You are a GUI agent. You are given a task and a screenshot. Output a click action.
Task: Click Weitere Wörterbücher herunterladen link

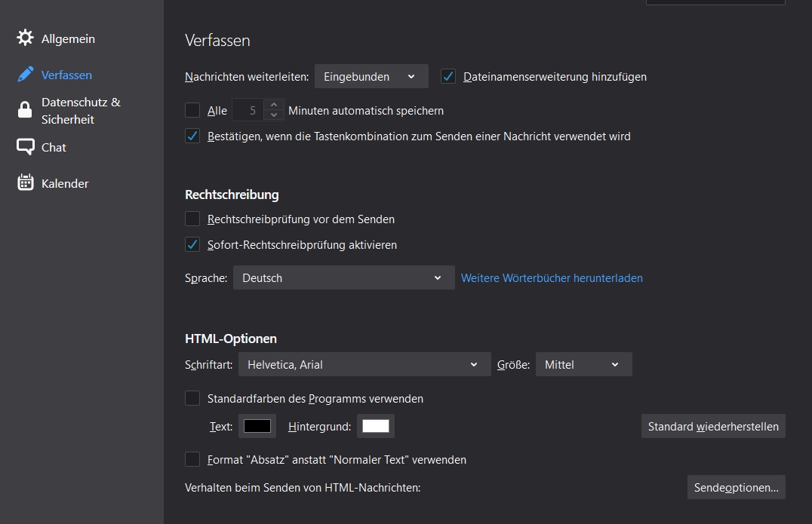pos(552,277)
